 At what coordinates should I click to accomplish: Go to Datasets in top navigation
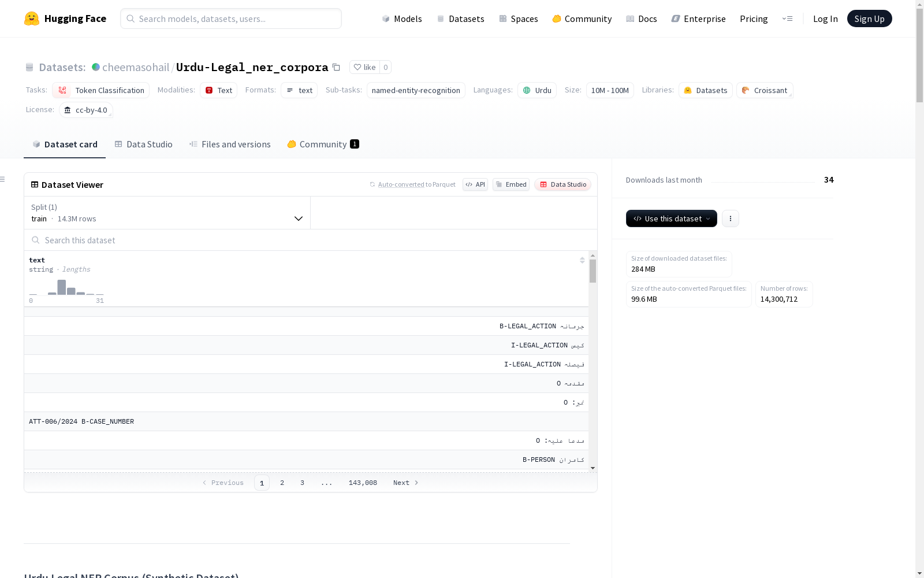tap(460, 18)
